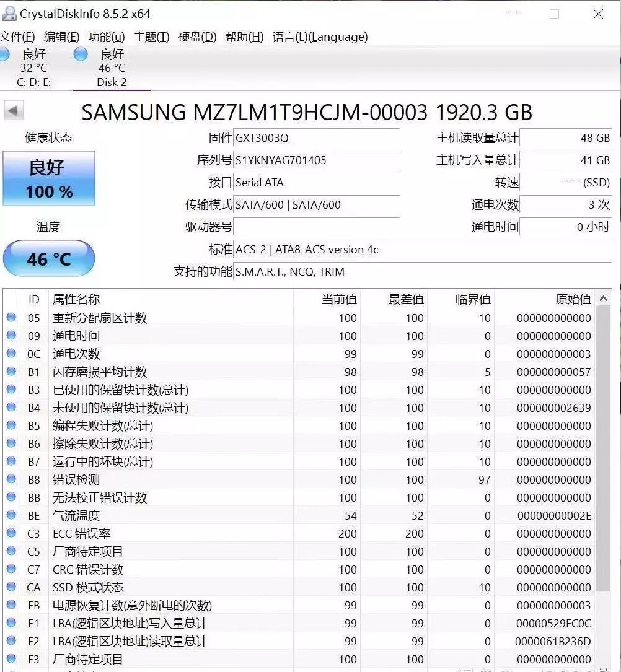Click status dot for attribute 0C row
The image size is (621, 672).
click(x=11, y=353)
